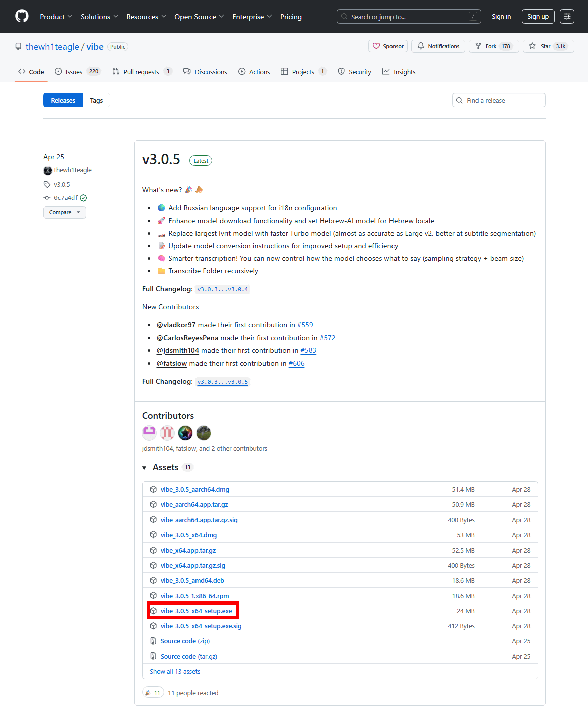Click the search magnifier icon in header
This screenshot has width=588, height=717.
pos(344,17)
